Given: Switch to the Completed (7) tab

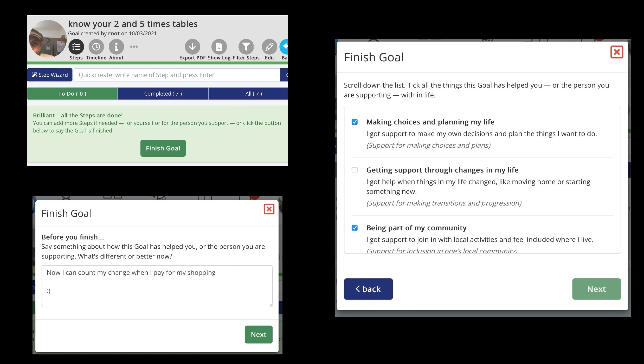Looking at the screenshot, I should coord(163,94).
